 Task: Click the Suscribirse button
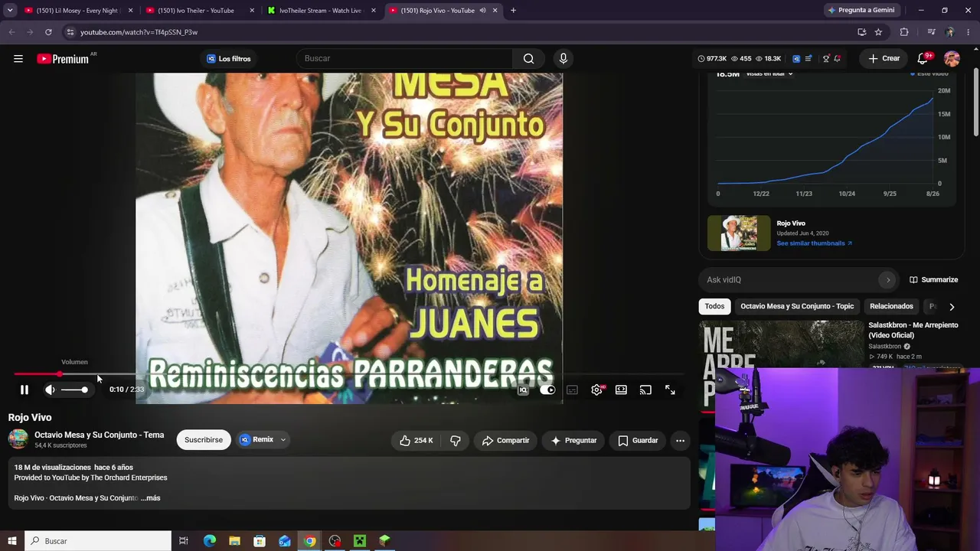click(x=204, y=440)
